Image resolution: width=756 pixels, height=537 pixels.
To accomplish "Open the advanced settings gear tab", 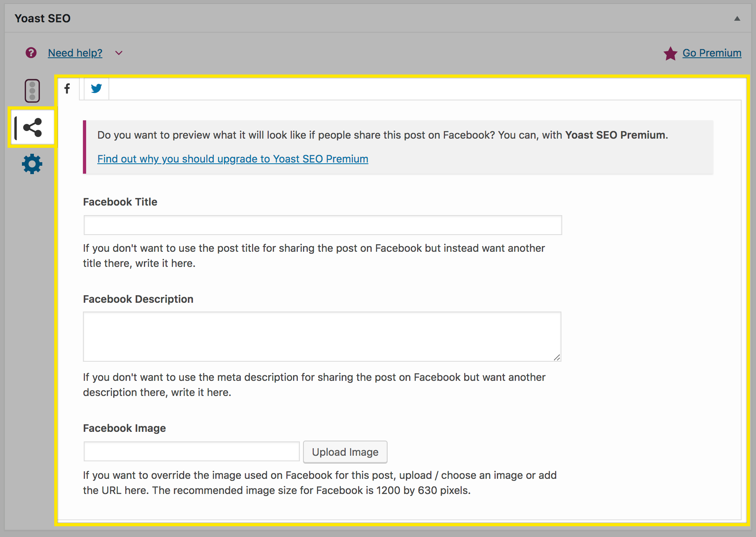I will [32, 164].
